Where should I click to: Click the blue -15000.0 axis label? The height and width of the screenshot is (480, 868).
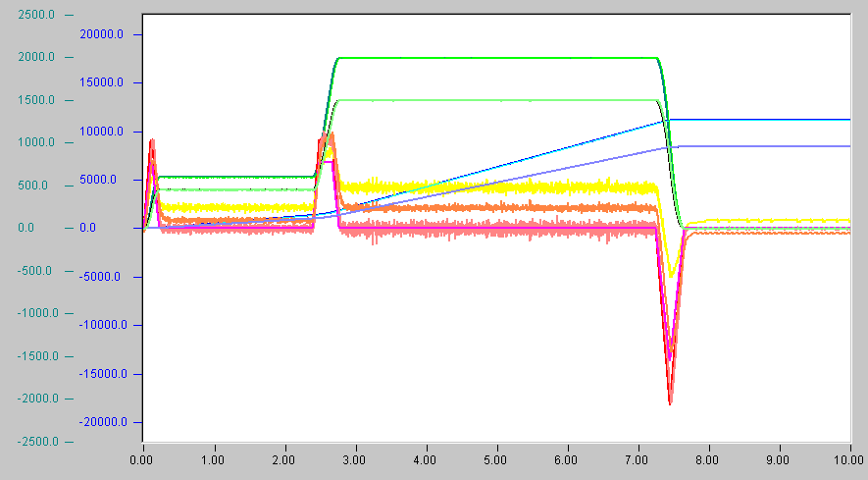point(103,374)
